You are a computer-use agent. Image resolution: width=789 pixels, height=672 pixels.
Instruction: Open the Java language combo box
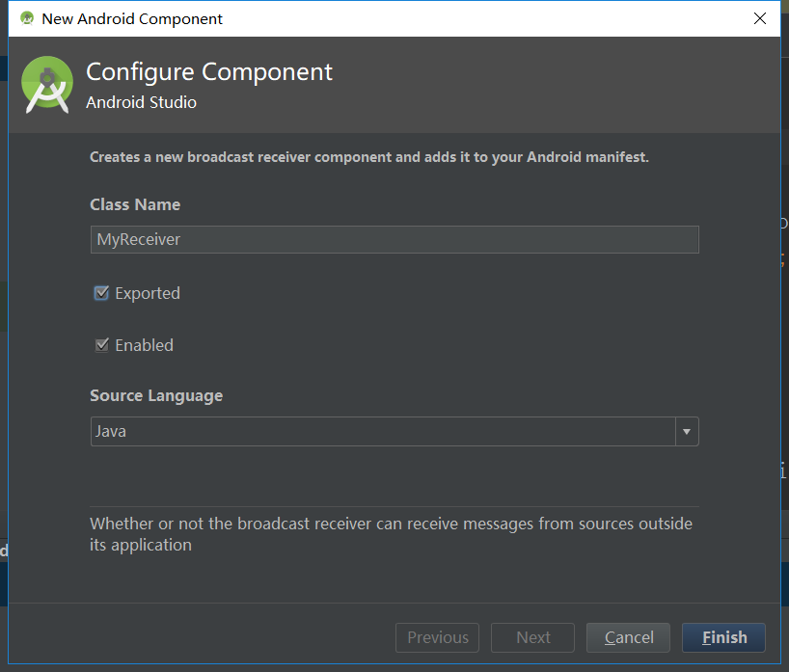(394, 432)
